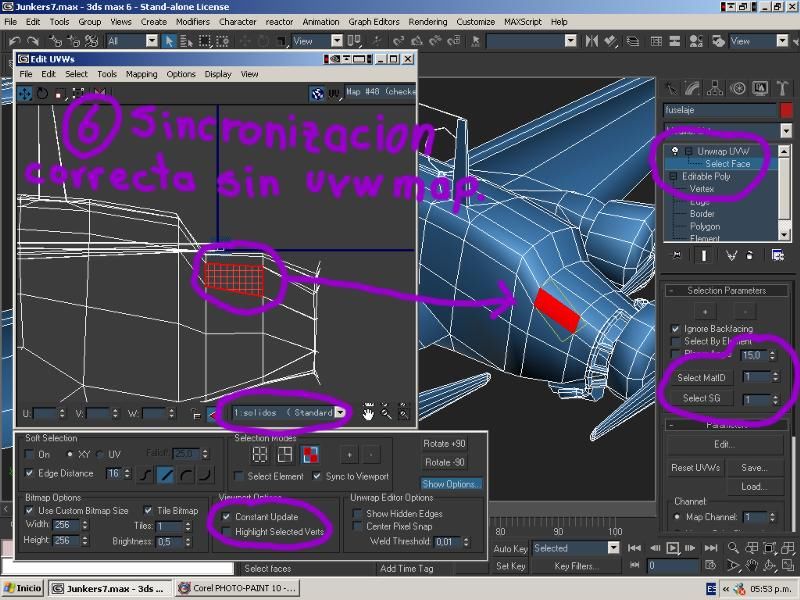Select the Rotate tool in Edit UVWs

(x=42, y=93)
